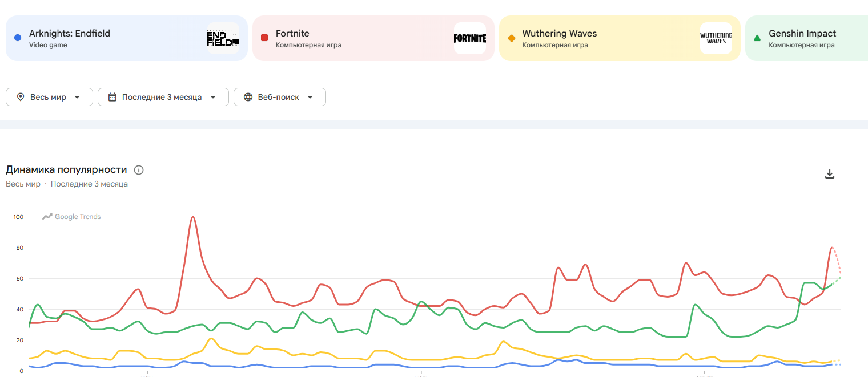Viewport: 868px width, 377px height.
Task: Click the '0' y-axis label
Action: (x=21, y=371)
